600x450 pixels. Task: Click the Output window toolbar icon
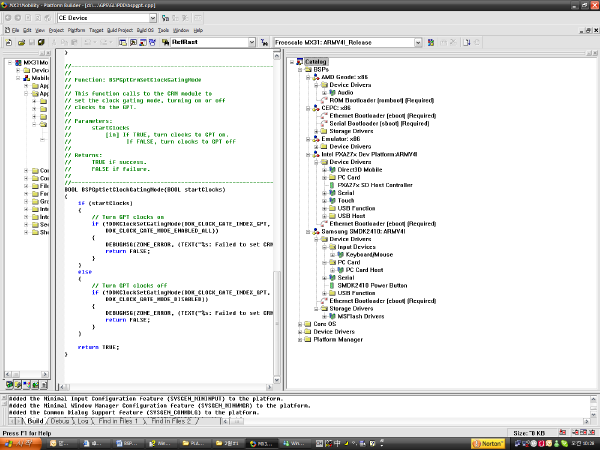pyautogui.click(x=133, y=42)
